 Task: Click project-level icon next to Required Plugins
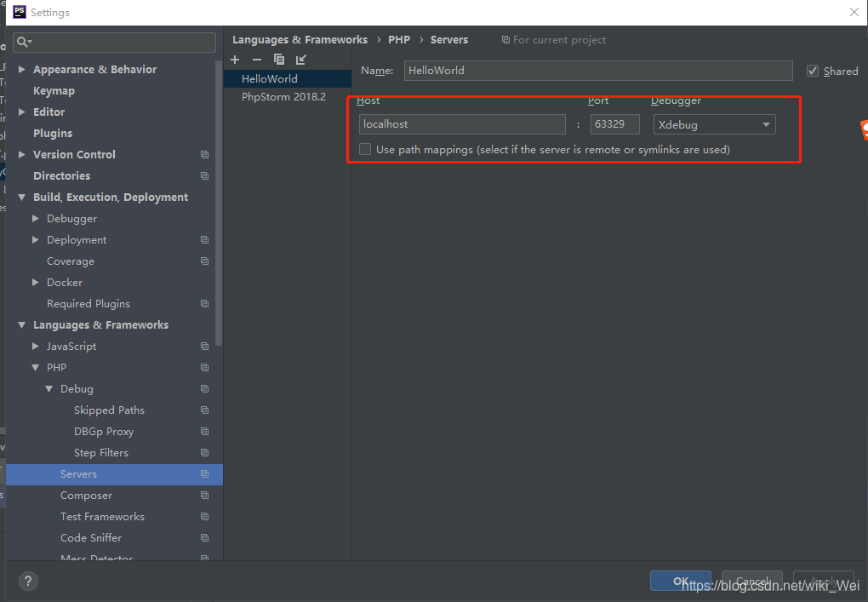pyautogui.click(x=205, y=304)
